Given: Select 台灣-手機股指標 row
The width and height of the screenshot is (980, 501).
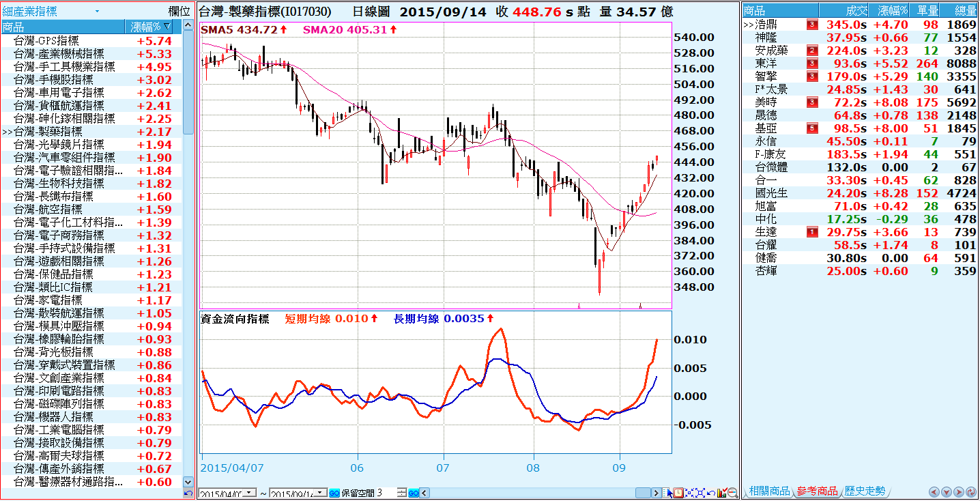Looking at the screenshot, I should 91,80.
